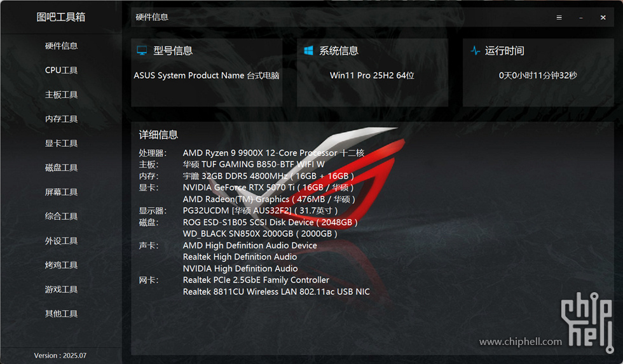The width and height of the screenshot is (623, 364).
Task: Open CPU工具 section
Action: coord(61,70)
